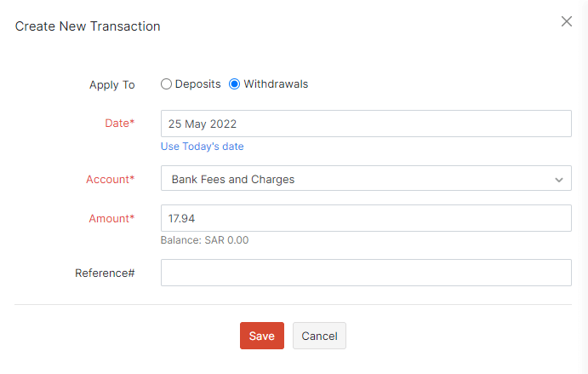The width and height of the screenshot is (588, 374).
Task: Click the Use Today's date link
Action: point(203,147)
